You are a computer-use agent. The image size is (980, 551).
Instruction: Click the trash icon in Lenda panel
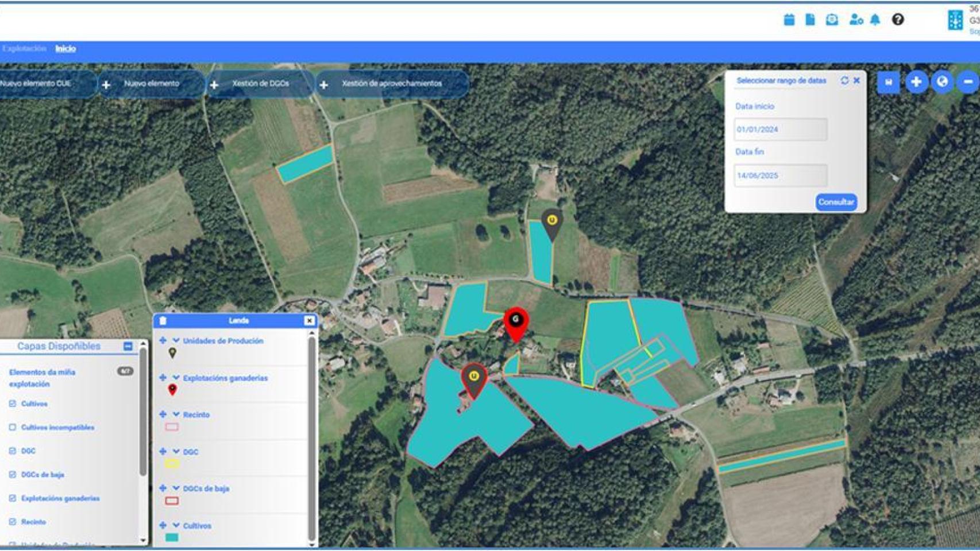(x=163, y=321)
